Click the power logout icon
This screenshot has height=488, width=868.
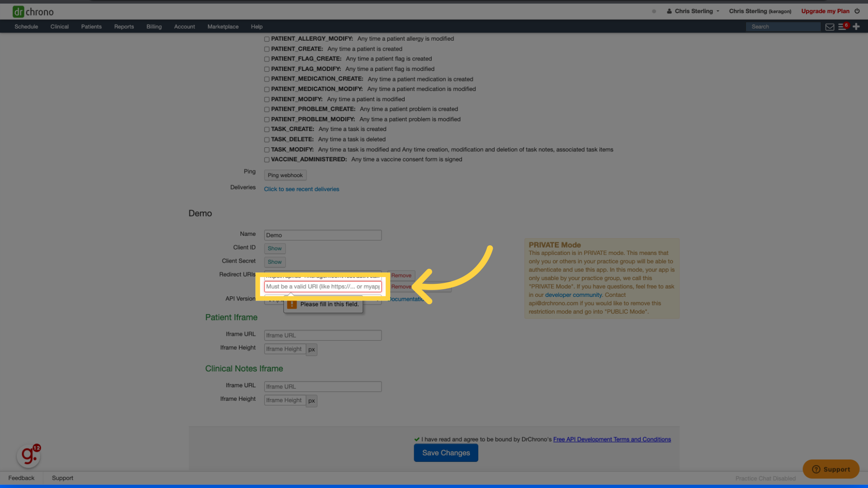click(857, 11)
